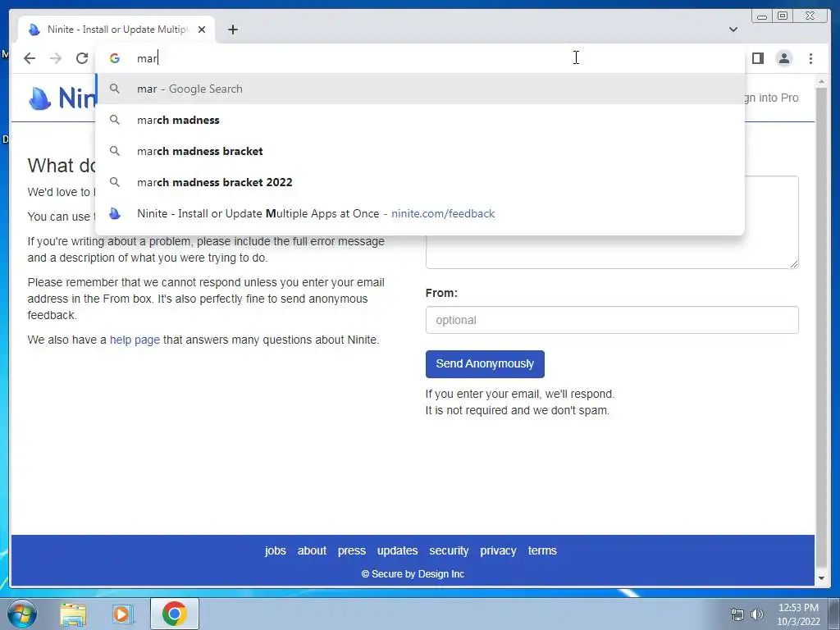Image resolution: width=840 pixels, height=630 pixels.
Task: Click the magnifier icon beside 'march madness bracket'
Action: pos(115,151)
